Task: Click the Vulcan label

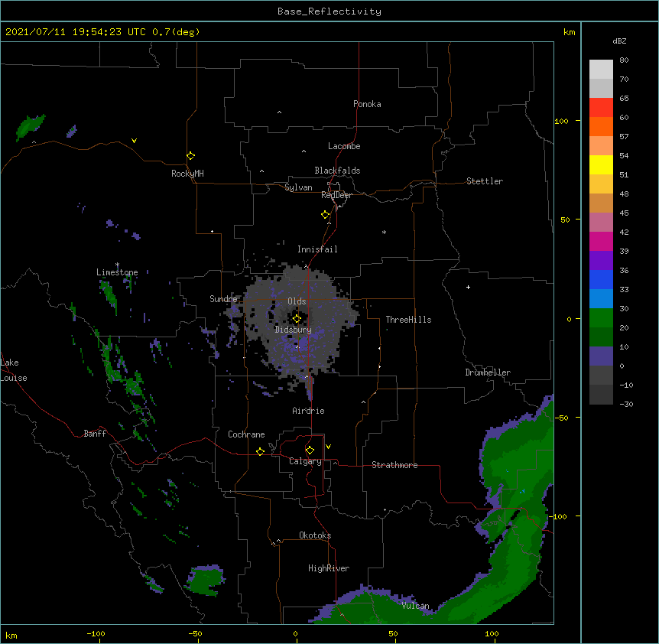Action: (x=415, y=606)
